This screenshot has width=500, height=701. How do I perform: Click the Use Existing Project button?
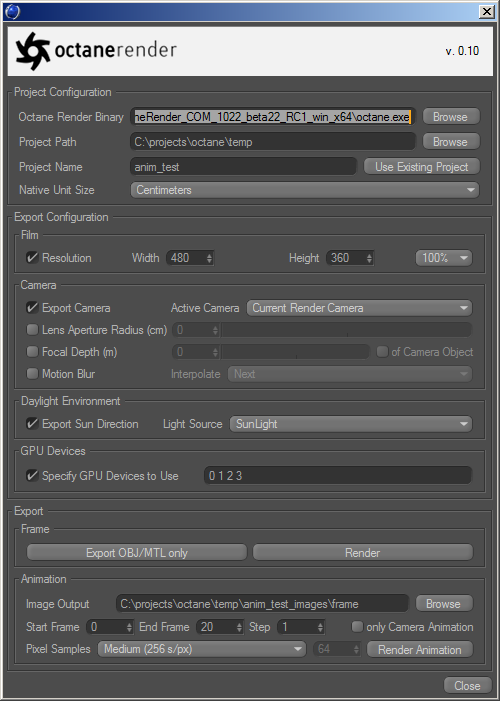tap(421, 167)
